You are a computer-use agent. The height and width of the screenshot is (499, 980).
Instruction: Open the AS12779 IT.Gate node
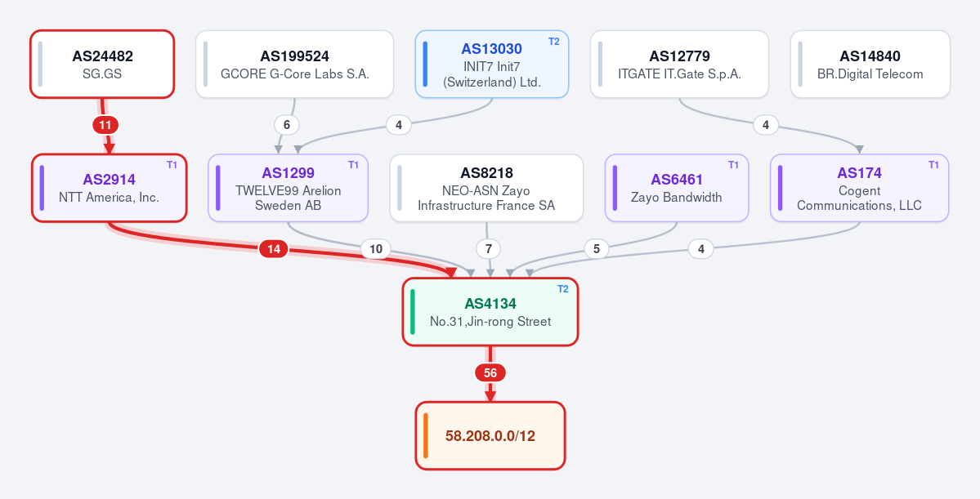click(x=679, y=65)
